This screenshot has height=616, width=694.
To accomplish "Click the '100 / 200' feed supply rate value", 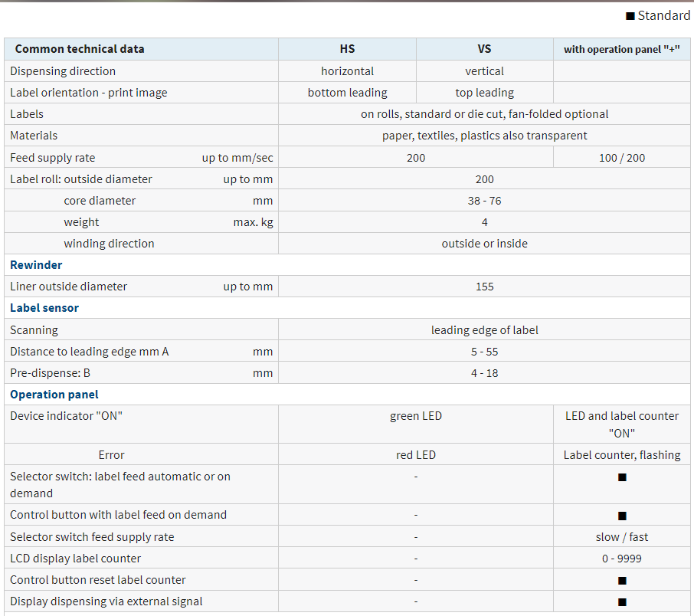I will tap(621, 158).
